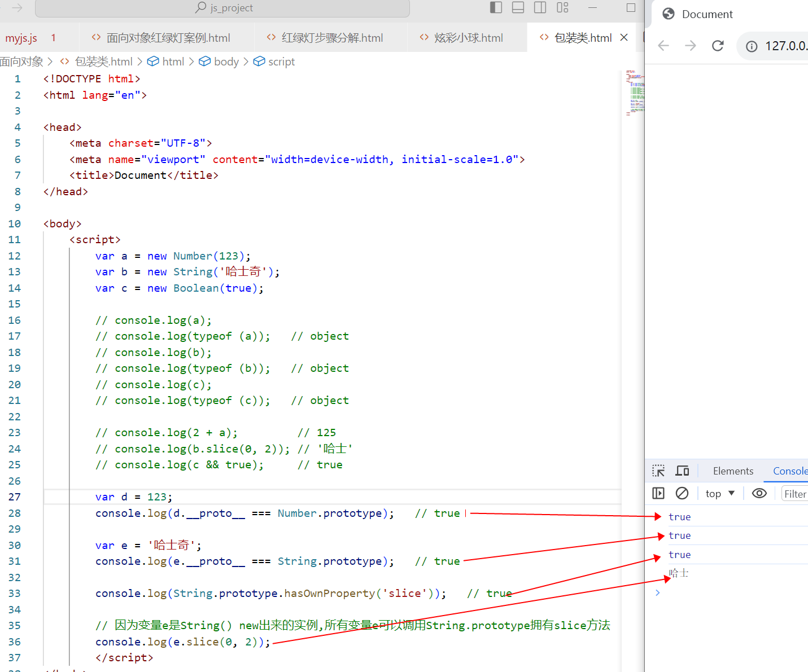The width and height of the screenshot is (808, 672).
Task: Close the 包装类.html tab
Action: pyautogui.click(x=624, y=37)
